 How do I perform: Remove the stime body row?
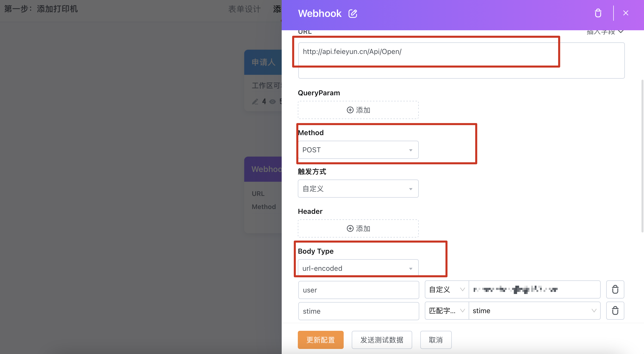[x=615, y=311]
